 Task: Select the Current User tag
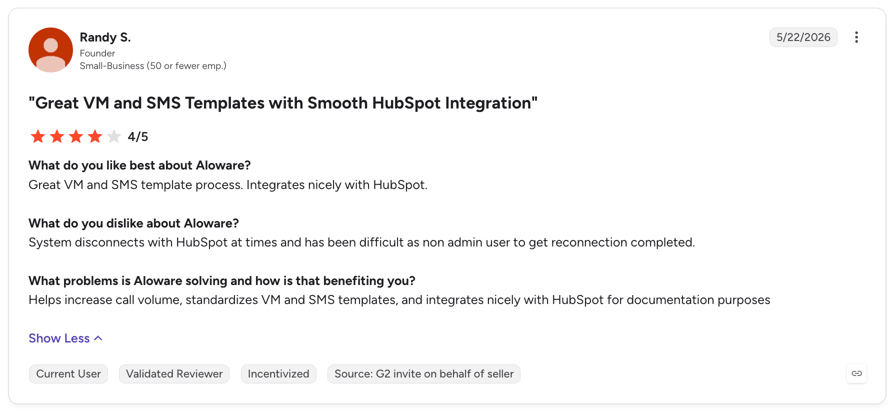point(68,374)
